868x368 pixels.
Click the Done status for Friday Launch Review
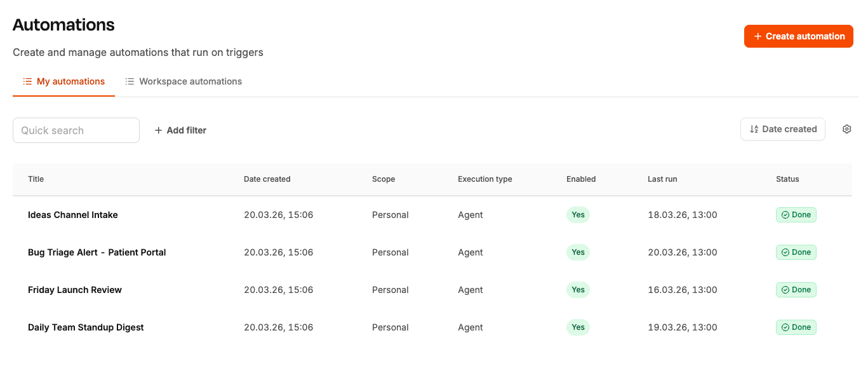point(796,290)
